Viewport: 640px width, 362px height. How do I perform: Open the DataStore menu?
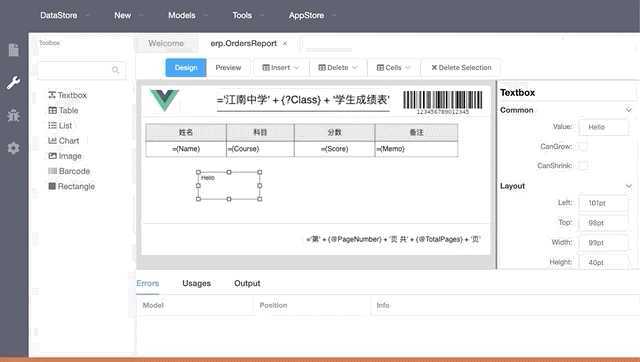coord(64,16)
